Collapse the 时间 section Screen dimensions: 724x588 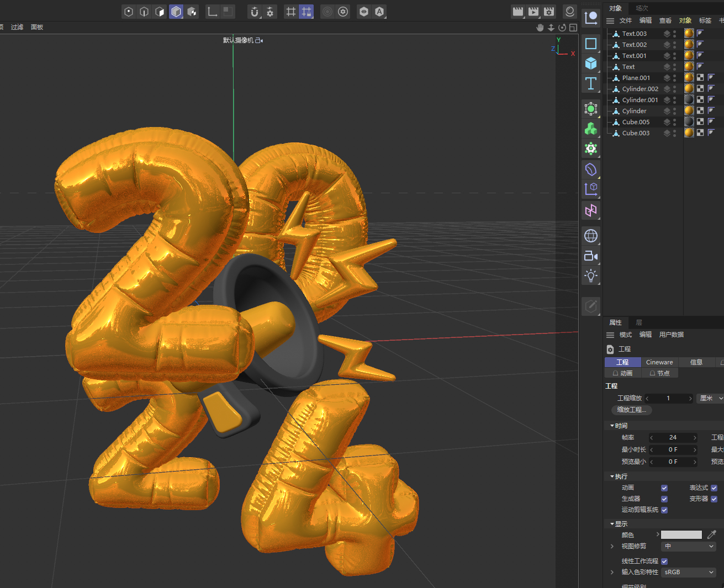pyautogui.click(x=612, y=426)
